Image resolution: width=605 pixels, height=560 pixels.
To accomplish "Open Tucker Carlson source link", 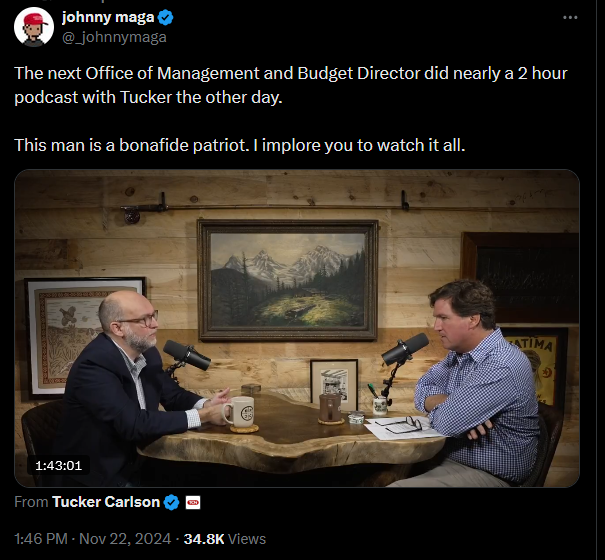I will [106, 502].
